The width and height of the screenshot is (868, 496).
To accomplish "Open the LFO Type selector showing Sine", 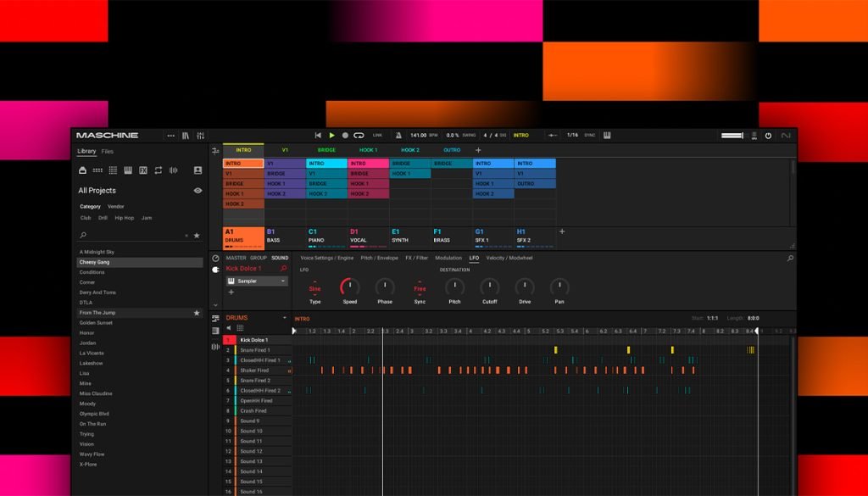I will click(x=315, y=288).
